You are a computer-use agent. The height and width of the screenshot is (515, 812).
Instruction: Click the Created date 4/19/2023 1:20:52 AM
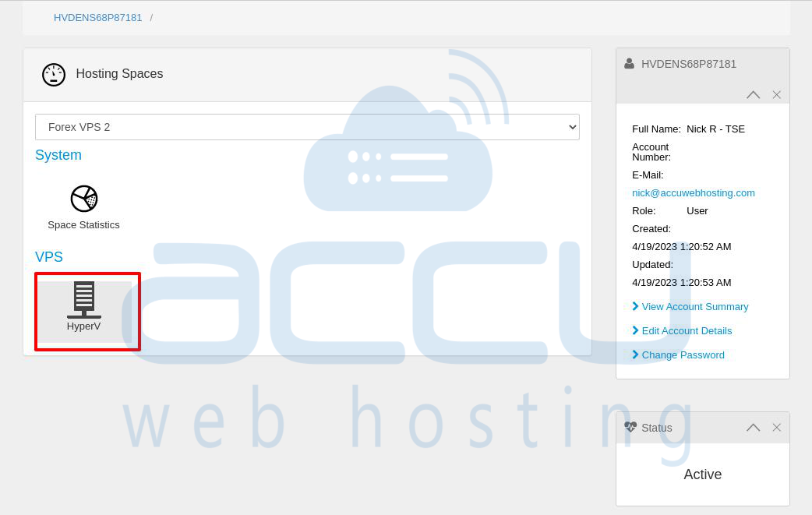coord(682,247)
